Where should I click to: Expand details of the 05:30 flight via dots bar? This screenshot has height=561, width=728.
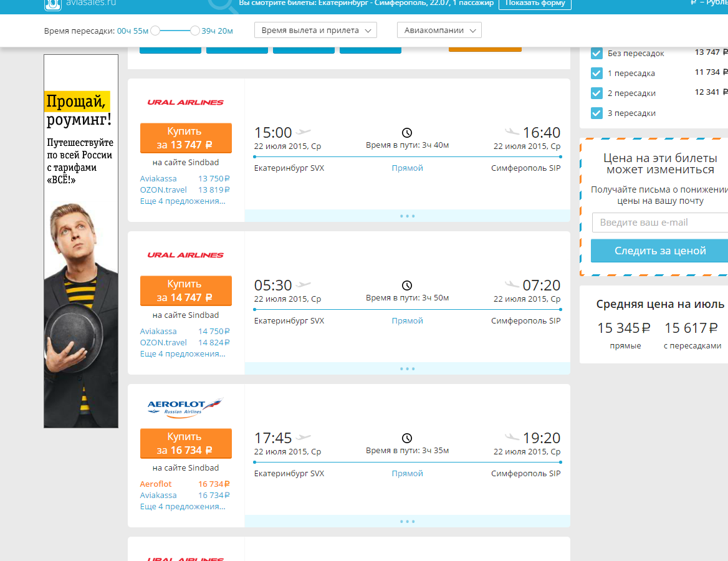pyautogui.click(x=407, y=369)
